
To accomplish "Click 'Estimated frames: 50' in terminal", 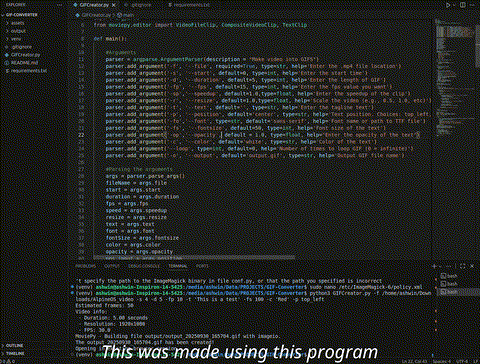I will pyautogui.click(x=104, y=305).
